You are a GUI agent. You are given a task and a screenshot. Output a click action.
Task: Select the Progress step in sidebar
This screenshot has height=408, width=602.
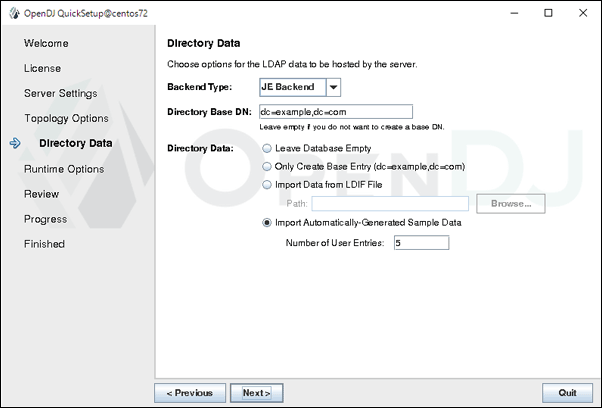(45, 219)
